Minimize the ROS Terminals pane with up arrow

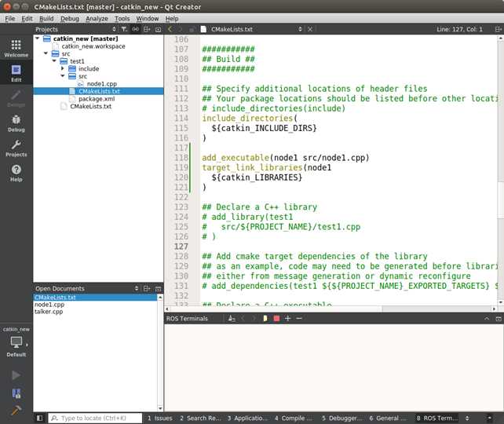[487, 319]
